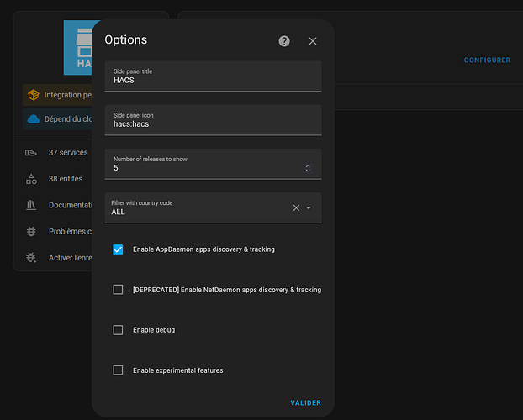The height and width of the screenshot is (420, 523).
Task: Close the Options dialog with X
Action: coord(313,41)
